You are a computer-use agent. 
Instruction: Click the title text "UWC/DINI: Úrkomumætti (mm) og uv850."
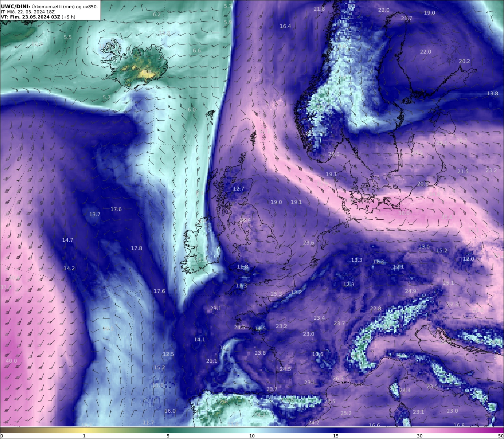(49, 6)
